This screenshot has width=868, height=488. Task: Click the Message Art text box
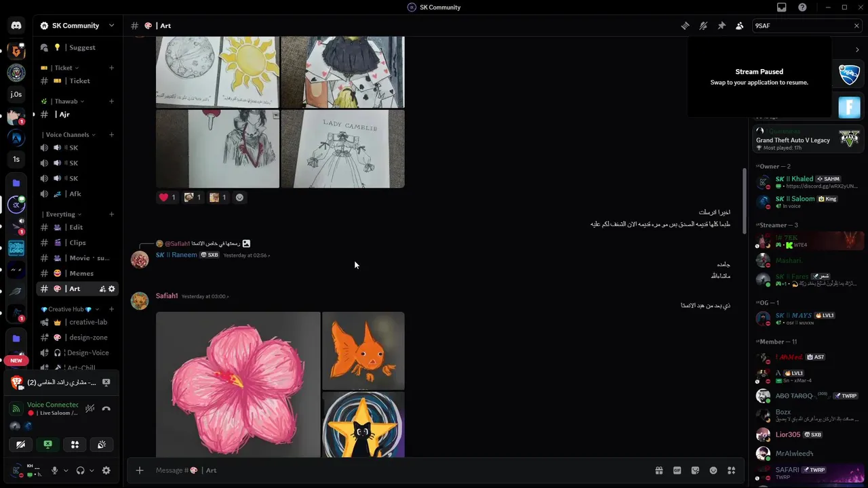click(400, 470)
